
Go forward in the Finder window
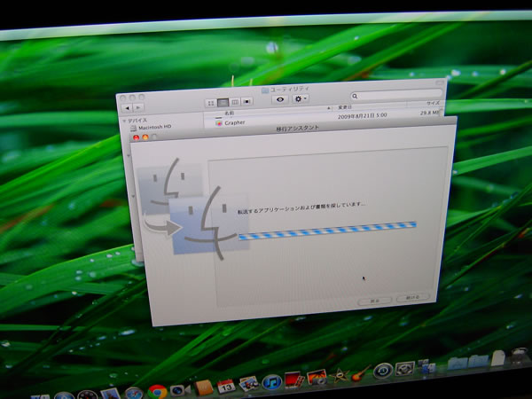point(138,107)
